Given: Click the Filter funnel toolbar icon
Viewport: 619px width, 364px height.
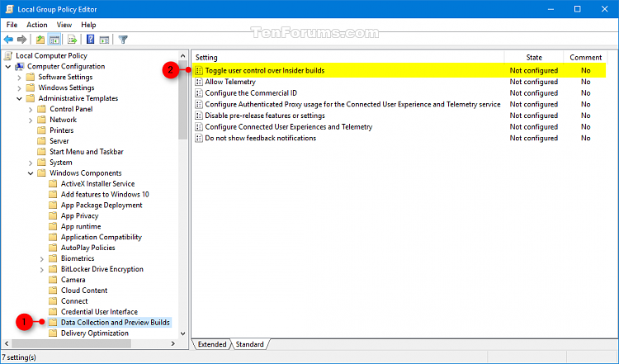Looking at the screenshot, I should (123, 40).
